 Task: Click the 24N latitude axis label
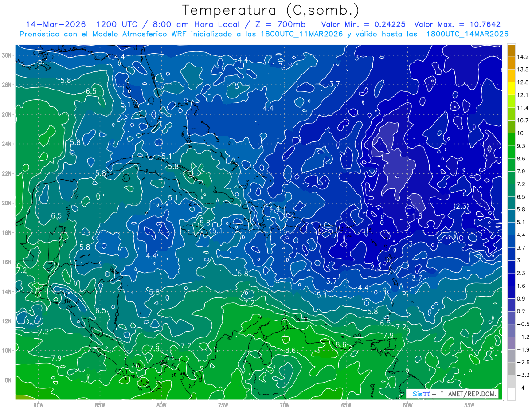(x=8, y=144)
